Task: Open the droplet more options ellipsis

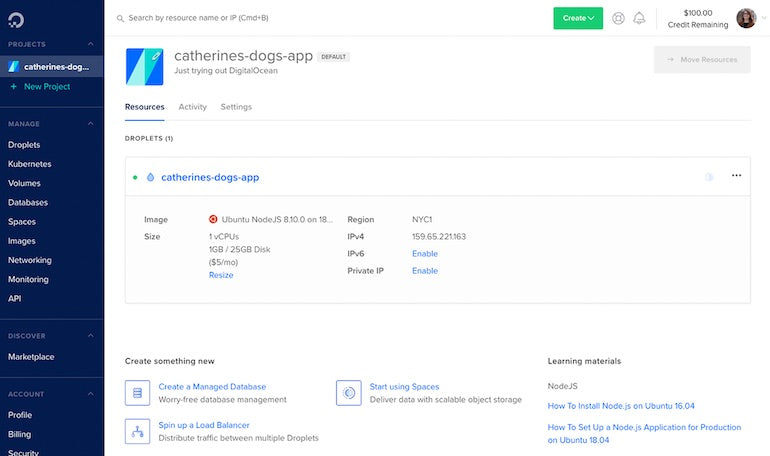Action: click(x=736, y=176)
